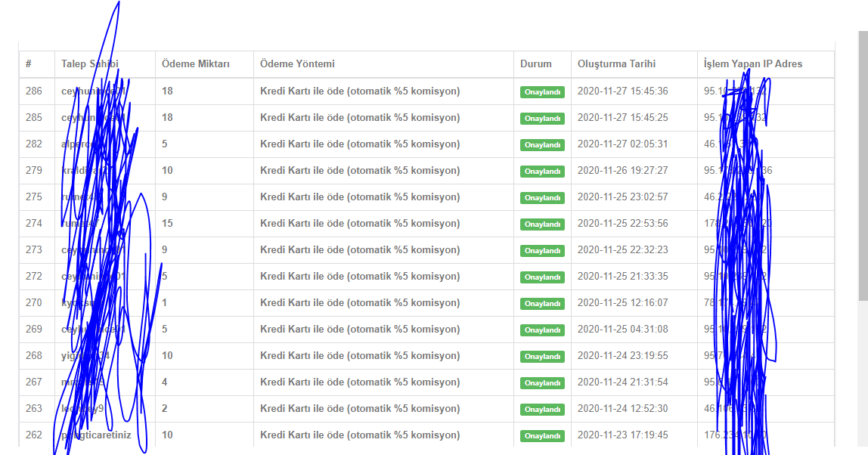Screen dimensions: 868x455
Task: Click the Ödeme Yöntemi column header
Action: coord(297,63)
